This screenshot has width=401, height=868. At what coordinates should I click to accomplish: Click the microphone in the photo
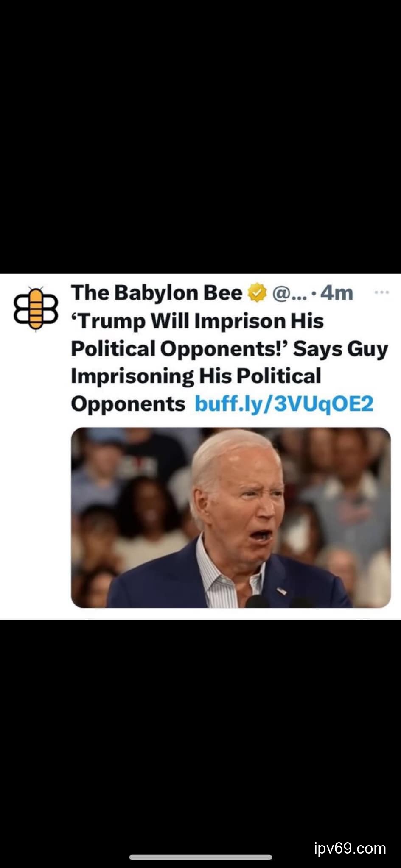(x=257, y=601)
